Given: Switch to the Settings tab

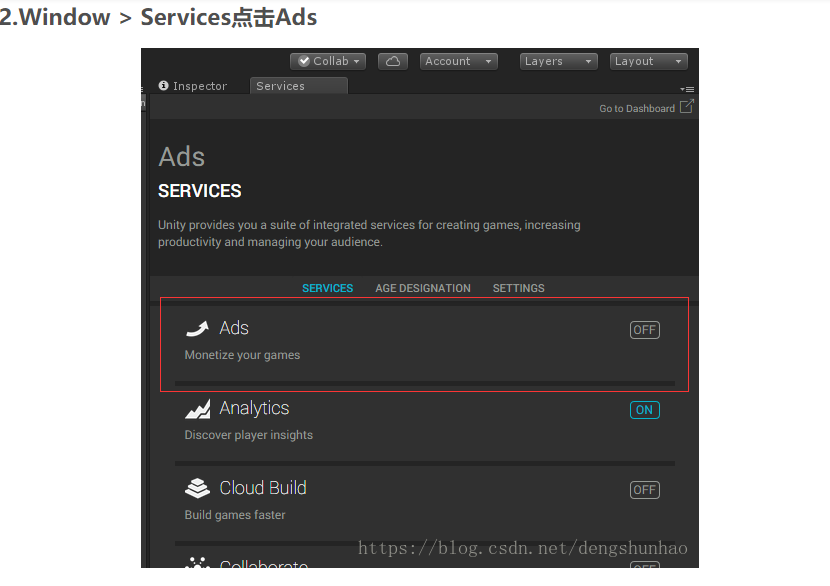Looking at the screenshot, I should [x=518, y=288].
